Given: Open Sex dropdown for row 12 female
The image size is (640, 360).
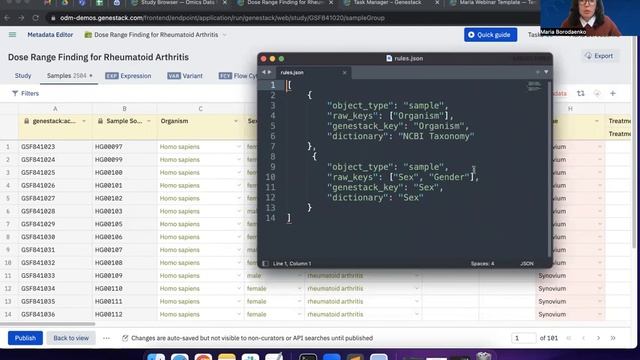Looking at the screenshot, I should tap(299, 289).
